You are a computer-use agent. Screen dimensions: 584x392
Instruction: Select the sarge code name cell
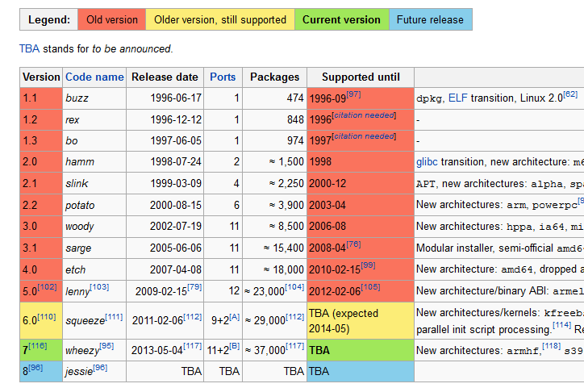[94, 248]
